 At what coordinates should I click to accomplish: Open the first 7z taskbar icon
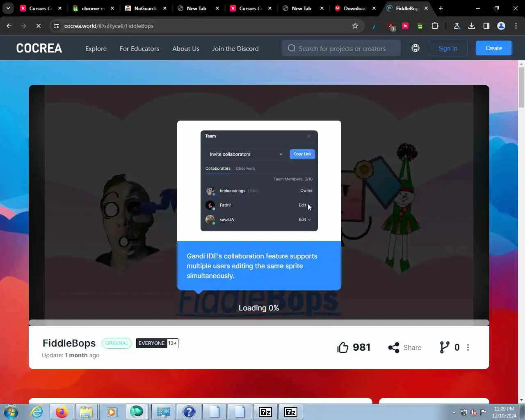(x=265, y=412)
